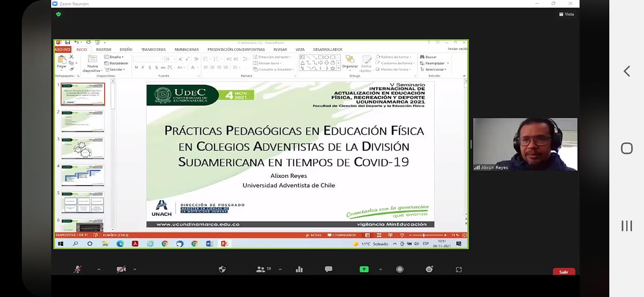Click the PowerPoint zoom level slider
644x297 pixels.
pyautogui.click(x=424, y=235)
